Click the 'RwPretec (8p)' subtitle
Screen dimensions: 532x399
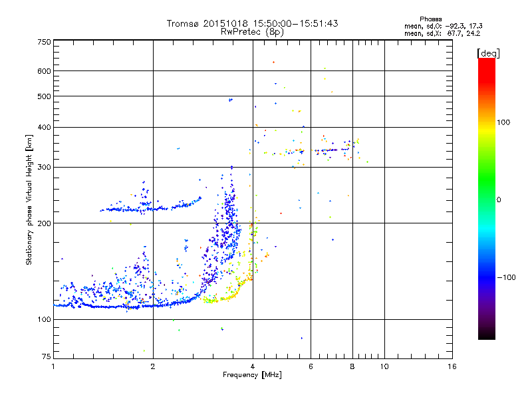pyautogui.click(x=252, y=32)
